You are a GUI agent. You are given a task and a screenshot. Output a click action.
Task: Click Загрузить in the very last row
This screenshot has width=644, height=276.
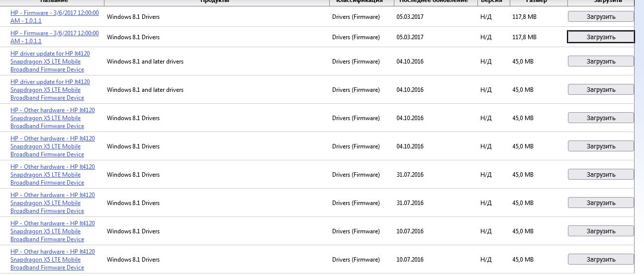[601, 260]
